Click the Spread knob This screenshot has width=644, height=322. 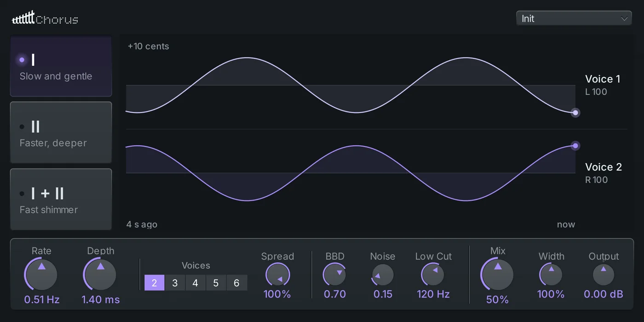tap(278, 275)
